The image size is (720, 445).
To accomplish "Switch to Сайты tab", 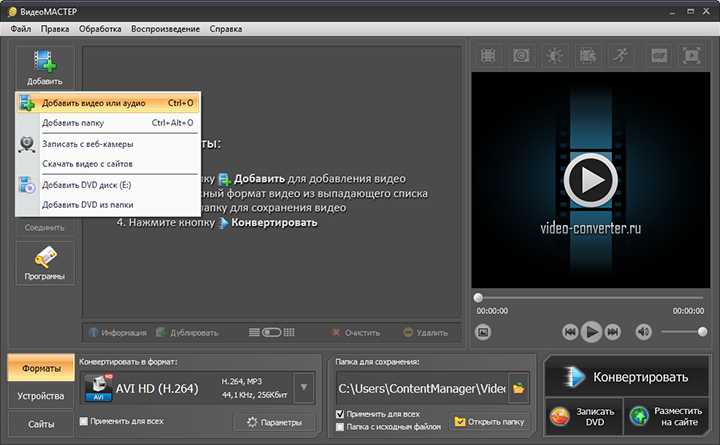I will [41, 424].
